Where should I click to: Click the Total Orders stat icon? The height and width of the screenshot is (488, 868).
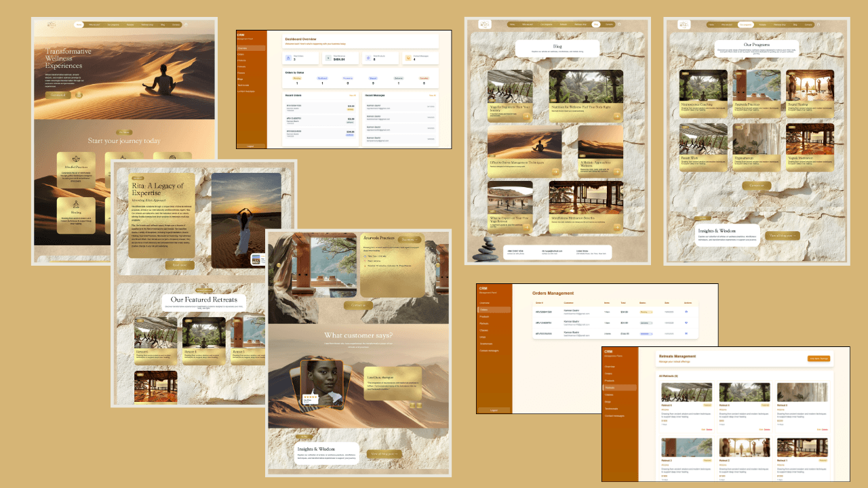click(x=290, y=58)
